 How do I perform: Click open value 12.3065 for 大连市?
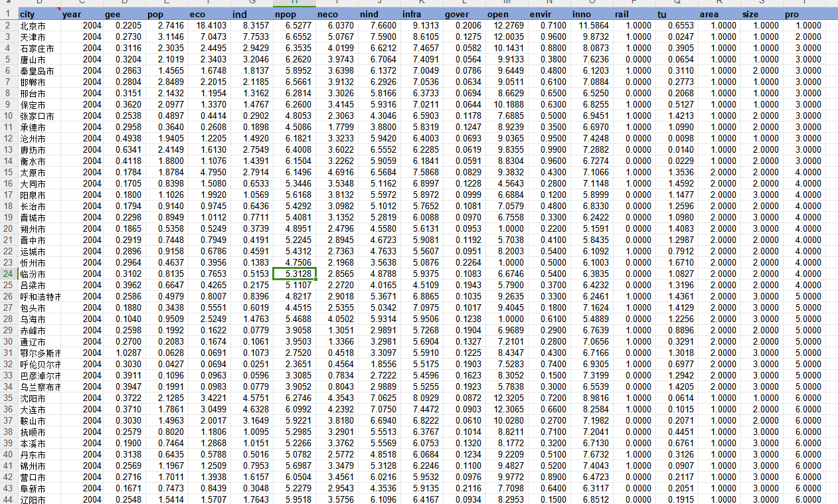pos(507,409)
